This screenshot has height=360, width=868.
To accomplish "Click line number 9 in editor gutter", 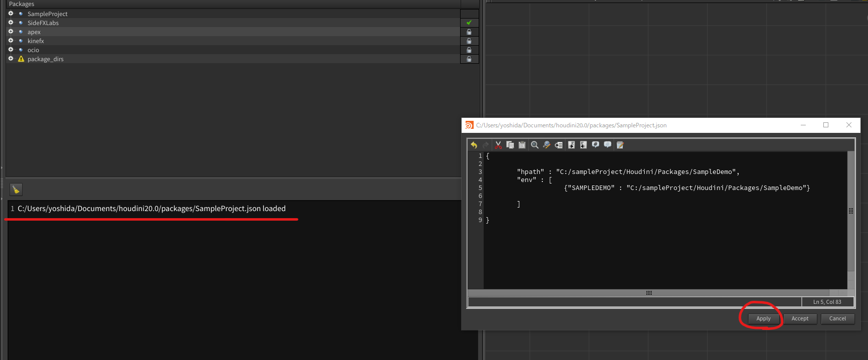I will [x=480, y=220].
